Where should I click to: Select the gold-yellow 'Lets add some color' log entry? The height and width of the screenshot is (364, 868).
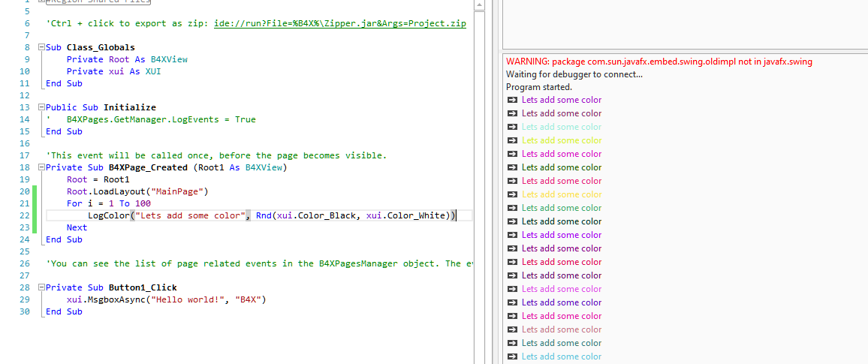pyautogui.click(x=562, y=194)
